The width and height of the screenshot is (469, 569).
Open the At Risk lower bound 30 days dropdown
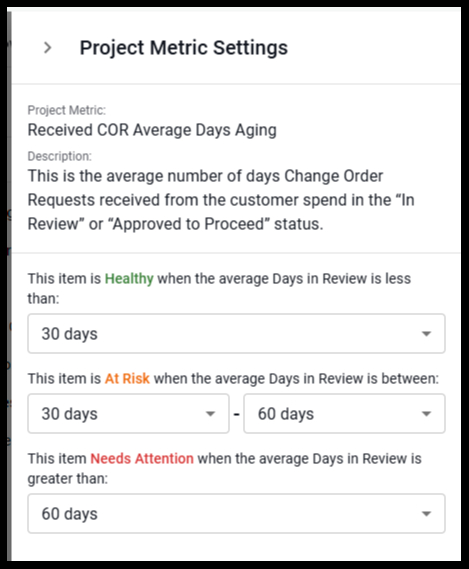tap(129, 413)
